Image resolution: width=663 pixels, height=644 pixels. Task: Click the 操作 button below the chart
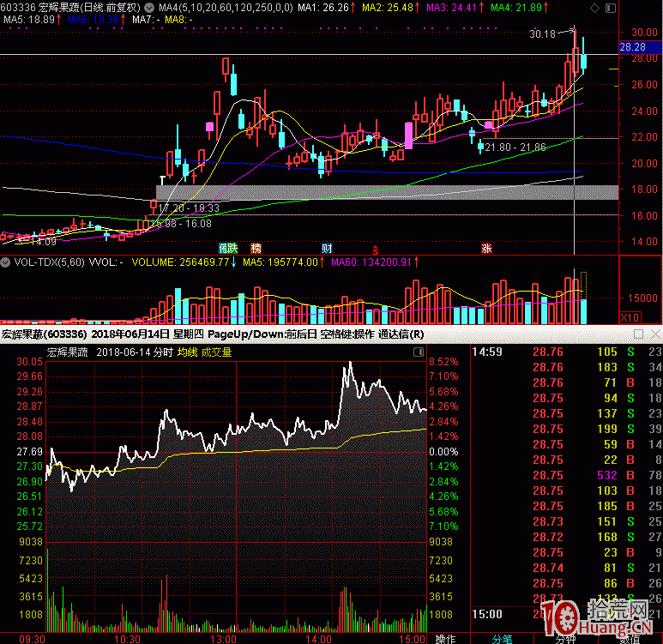click(x=446, y=638)
